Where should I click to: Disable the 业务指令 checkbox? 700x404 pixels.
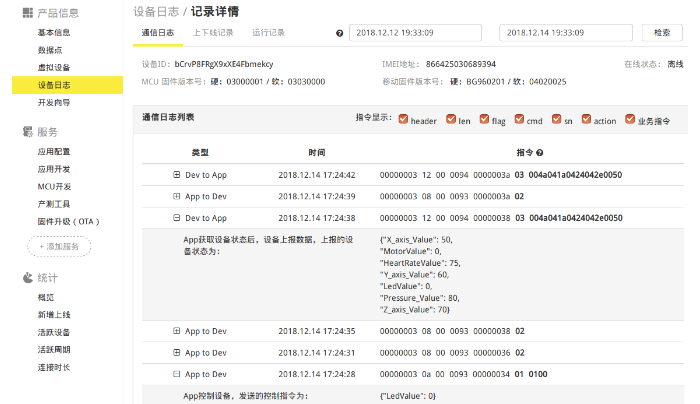630,119
